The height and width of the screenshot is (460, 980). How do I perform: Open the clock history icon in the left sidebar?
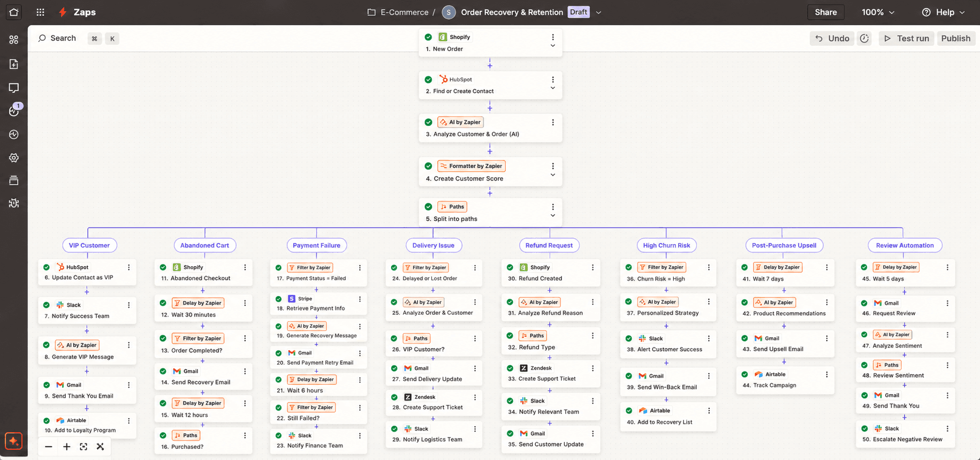[14, 134]
